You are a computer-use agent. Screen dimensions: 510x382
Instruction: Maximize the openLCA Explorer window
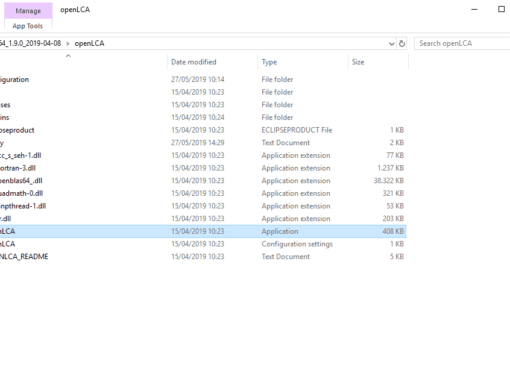pos(501,9)
